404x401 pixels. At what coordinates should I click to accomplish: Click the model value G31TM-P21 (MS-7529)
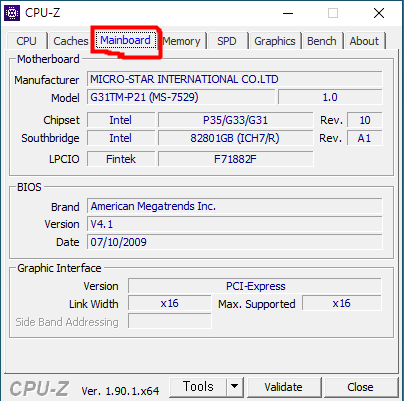(181, 97)
